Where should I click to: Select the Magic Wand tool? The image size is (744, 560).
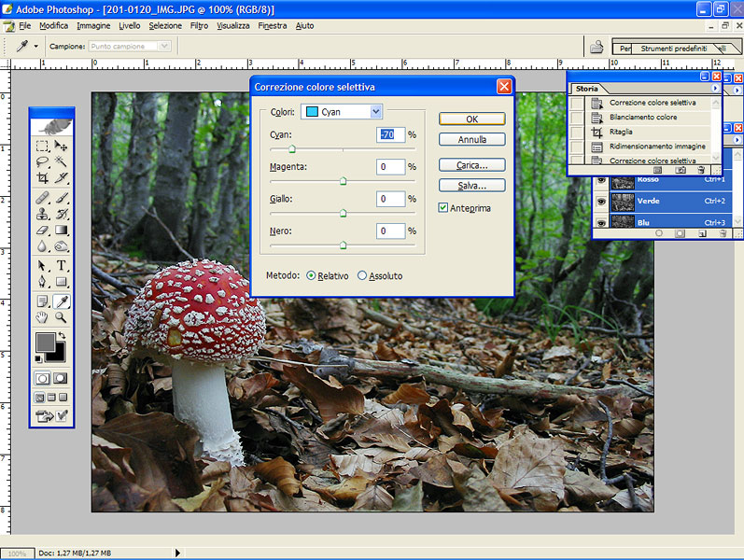click(x=62, y=161)
